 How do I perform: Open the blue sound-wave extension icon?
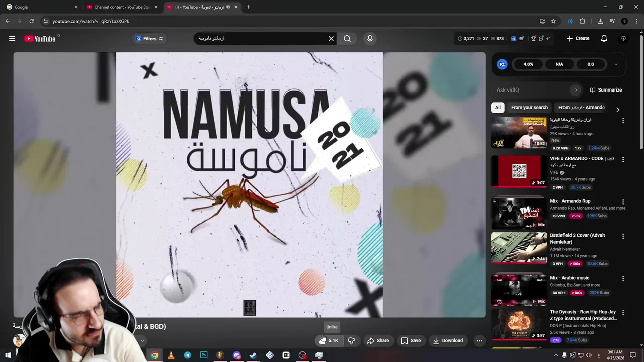click(570, 21)
